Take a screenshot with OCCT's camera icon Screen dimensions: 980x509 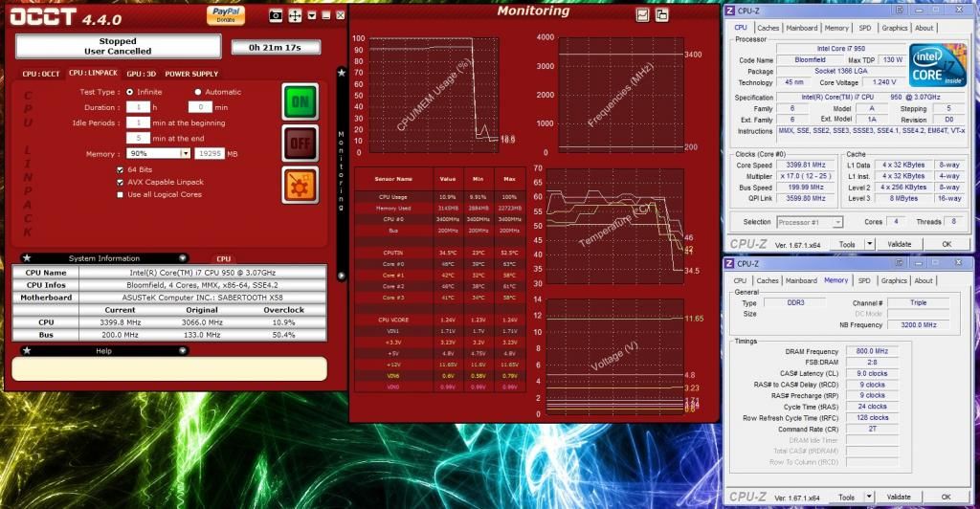[276, 15]
